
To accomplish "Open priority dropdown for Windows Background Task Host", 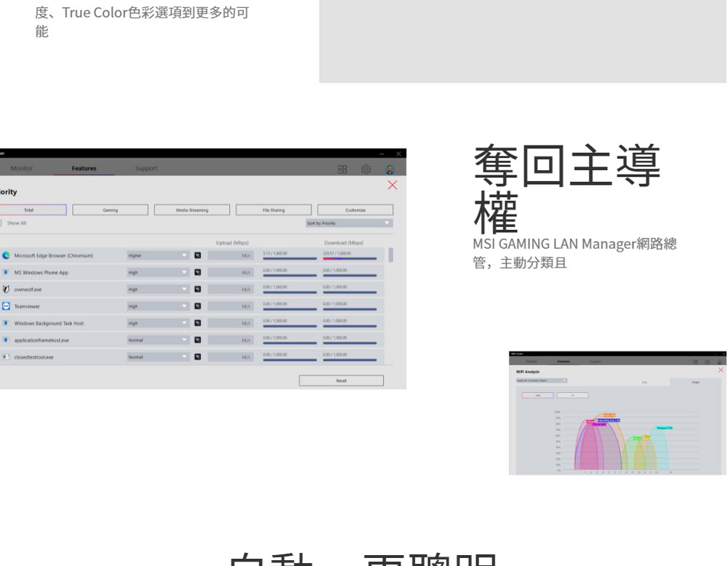I will (158, 323).
